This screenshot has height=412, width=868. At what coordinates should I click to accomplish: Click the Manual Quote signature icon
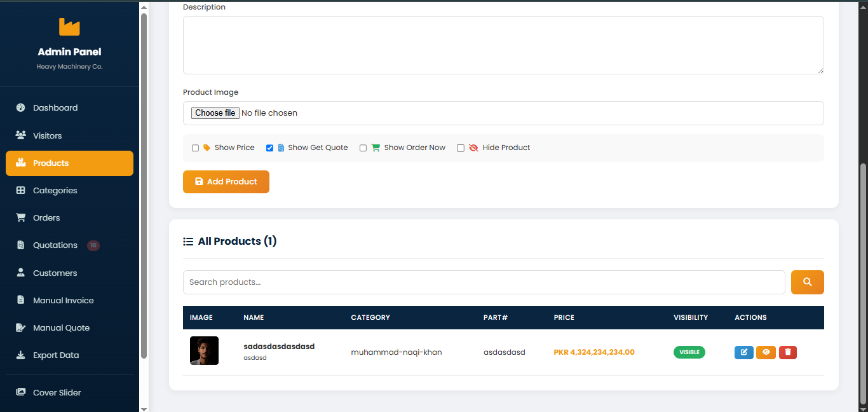click(x=20, y=327)
